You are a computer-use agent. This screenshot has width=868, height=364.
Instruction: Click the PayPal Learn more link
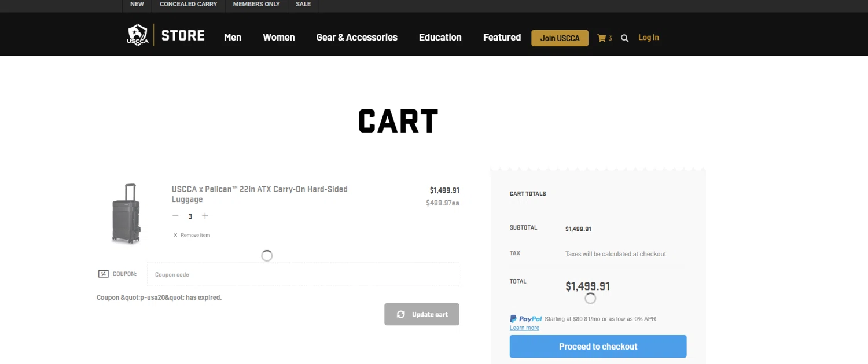[x=524, y=328]
